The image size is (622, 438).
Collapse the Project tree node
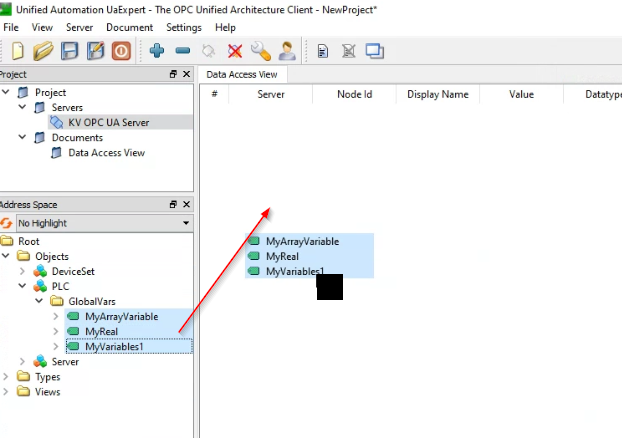pos(6,92)
